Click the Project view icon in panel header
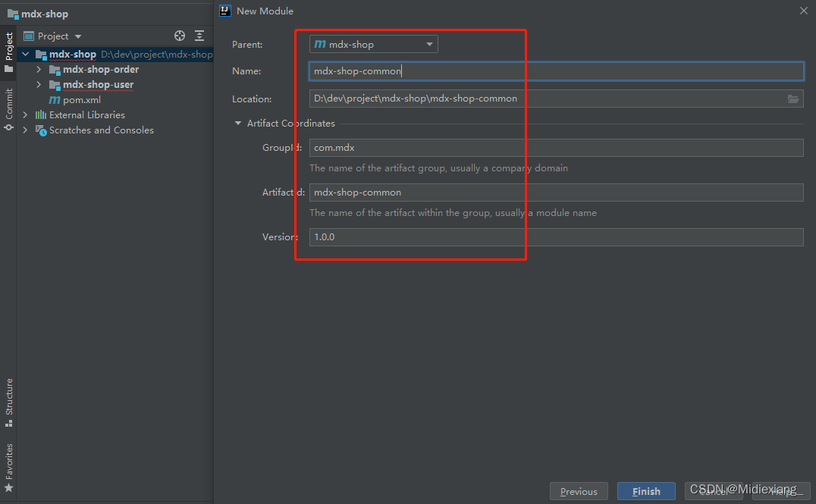The height and width of the screenshot is (504, 816). pos(29,36)
